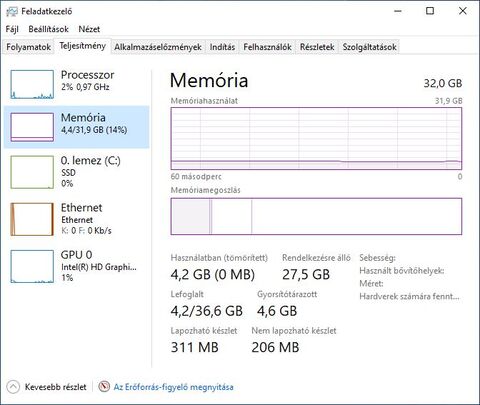Viewport: 480px width, 405px height.
Task: Click the Erőforrás-figyelő icon at the bottom
Action: 104,387
